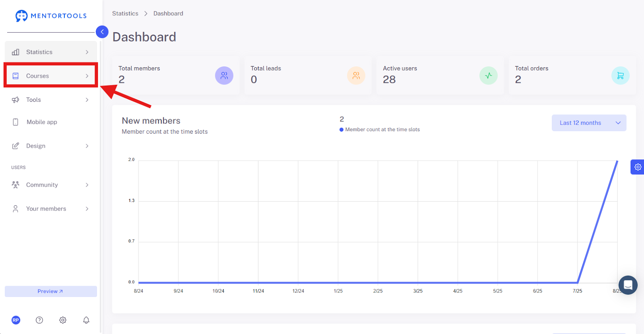644x334 pixels.
Task: Click the RP user avatar
Action: (16, 320)
